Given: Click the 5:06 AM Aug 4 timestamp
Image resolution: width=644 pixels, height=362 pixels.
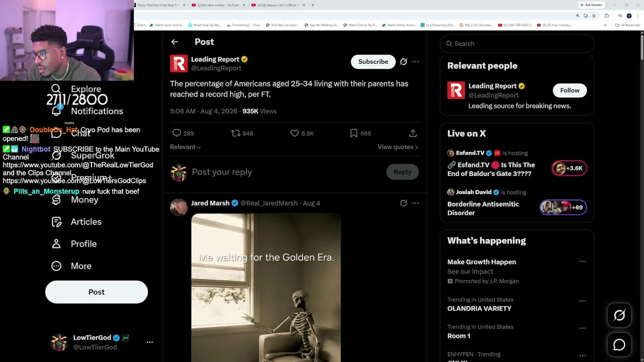Looking at the screenshot, I should coord(204,111).
